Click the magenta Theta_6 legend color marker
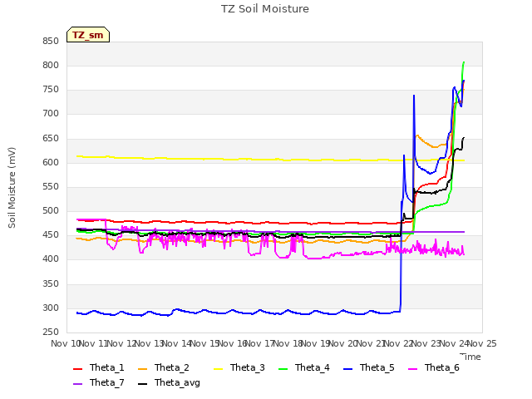Viewport: 532px width, 399px height. coord(412,369)
